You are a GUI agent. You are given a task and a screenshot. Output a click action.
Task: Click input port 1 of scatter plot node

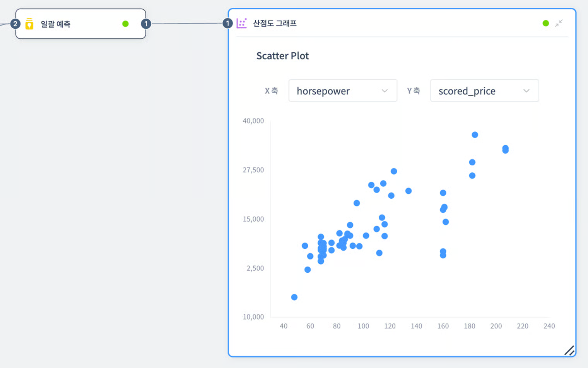227,23
